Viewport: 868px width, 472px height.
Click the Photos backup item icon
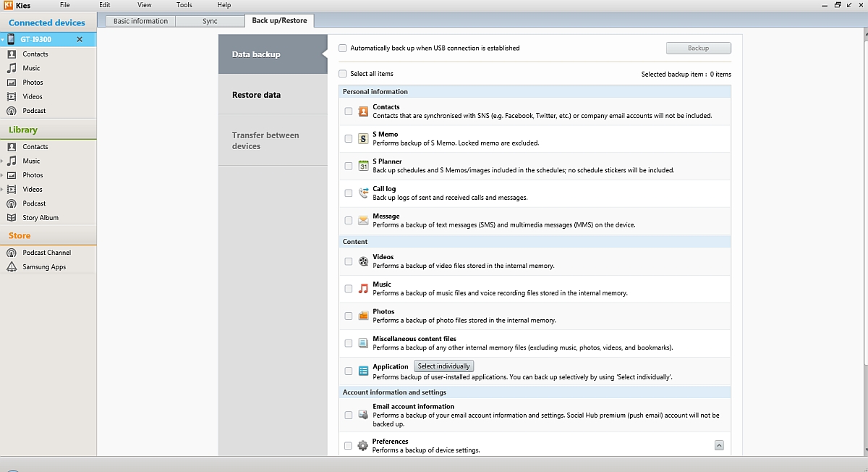363,316
